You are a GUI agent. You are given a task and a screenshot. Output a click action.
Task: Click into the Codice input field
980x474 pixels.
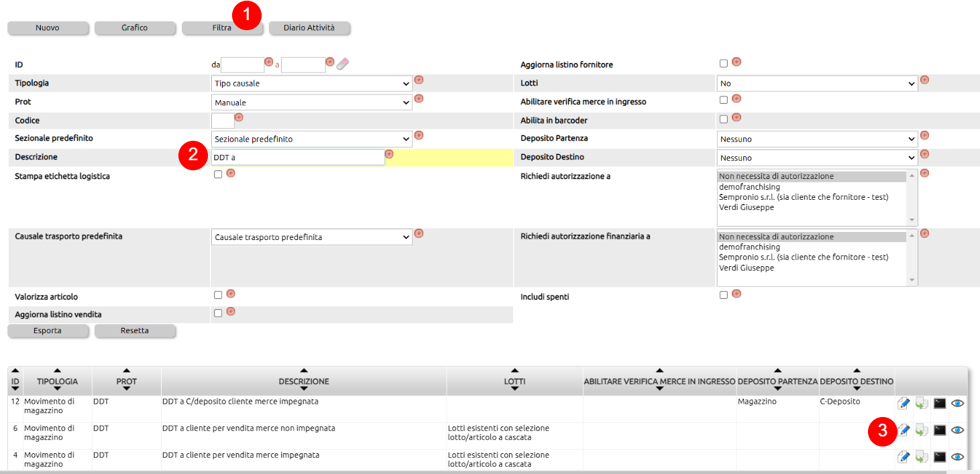[x=223, y=121]
